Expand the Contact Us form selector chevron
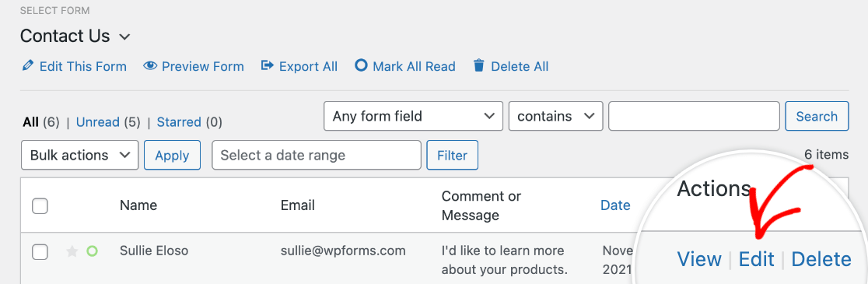Viewport: 868px width, 284px height. point(125,37)
